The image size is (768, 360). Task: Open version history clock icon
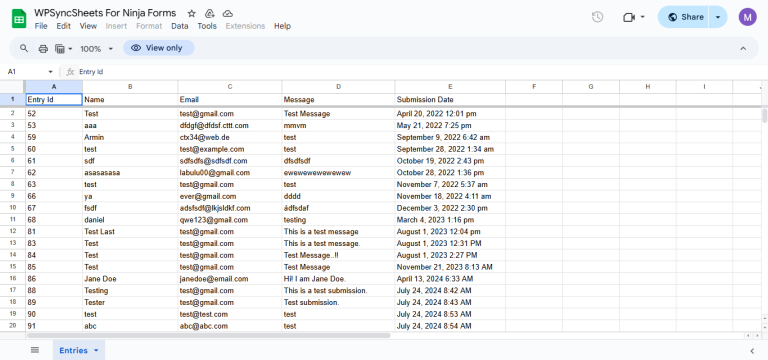tap(597, 17)
